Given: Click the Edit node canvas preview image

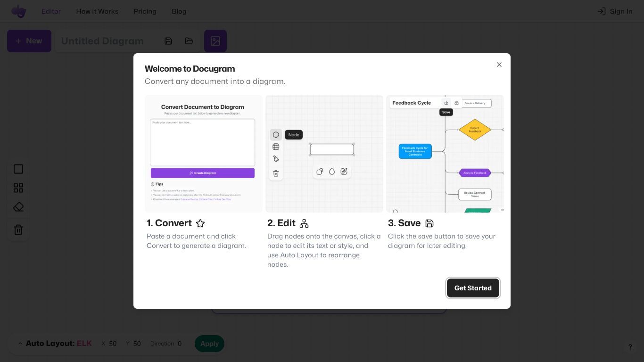Looking at the screenshot, I should pos(324,154).
